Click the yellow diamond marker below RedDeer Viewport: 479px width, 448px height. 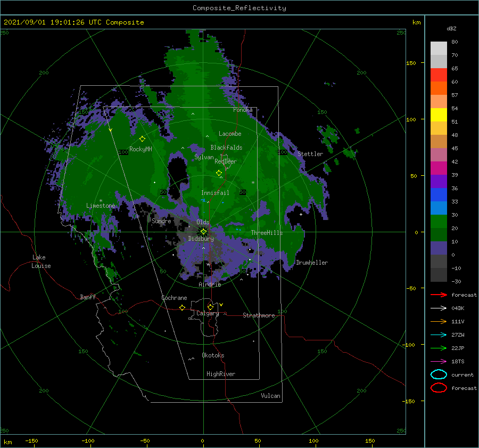(x=219, y=173)
